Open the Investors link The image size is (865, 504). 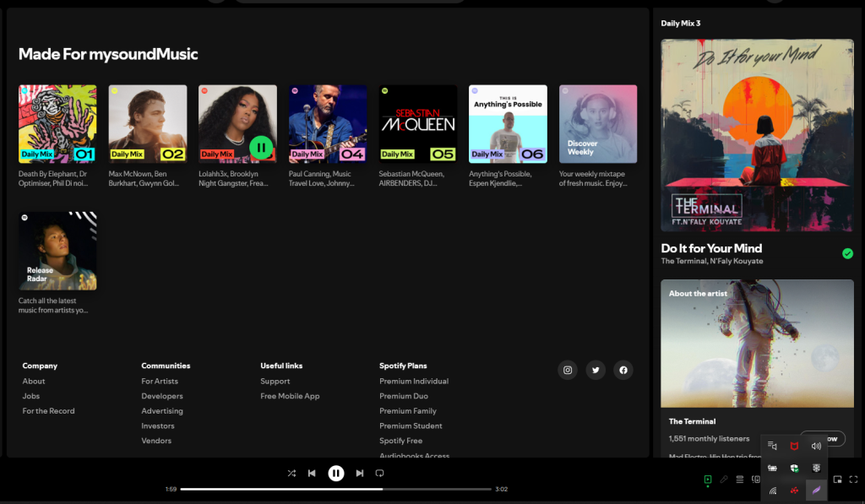158,425
